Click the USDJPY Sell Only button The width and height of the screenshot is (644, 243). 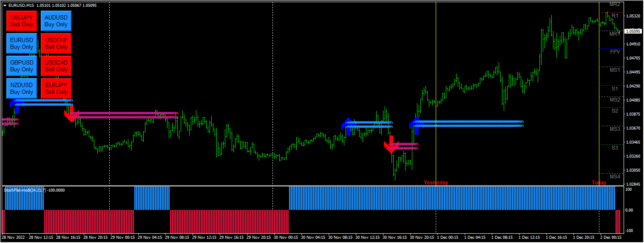pos(22,21)
